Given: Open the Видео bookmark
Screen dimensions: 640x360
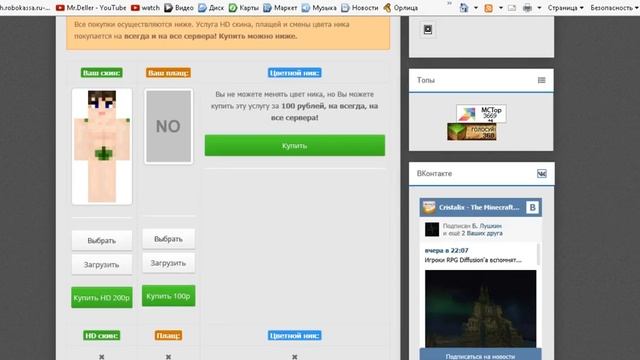Looking at the screenshot, I should [179, 7].
